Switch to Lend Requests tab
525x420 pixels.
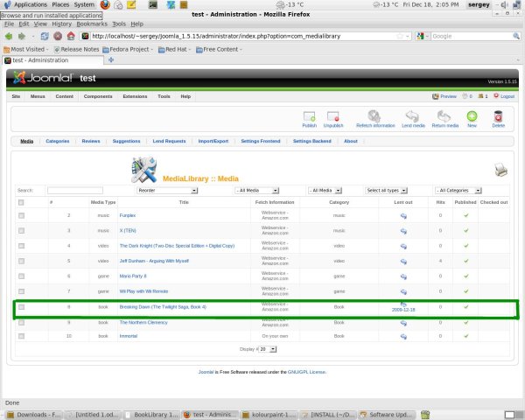tap(169, 141)
